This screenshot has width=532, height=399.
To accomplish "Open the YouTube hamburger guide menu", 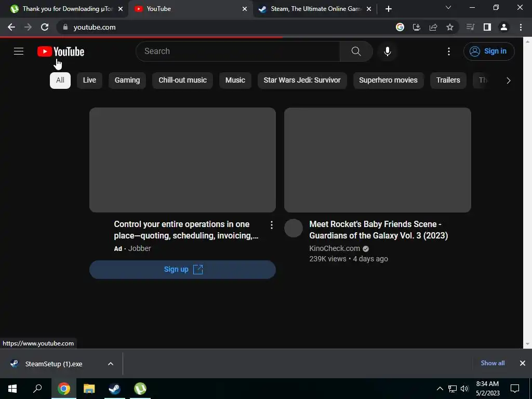I will tap(19, 51).
